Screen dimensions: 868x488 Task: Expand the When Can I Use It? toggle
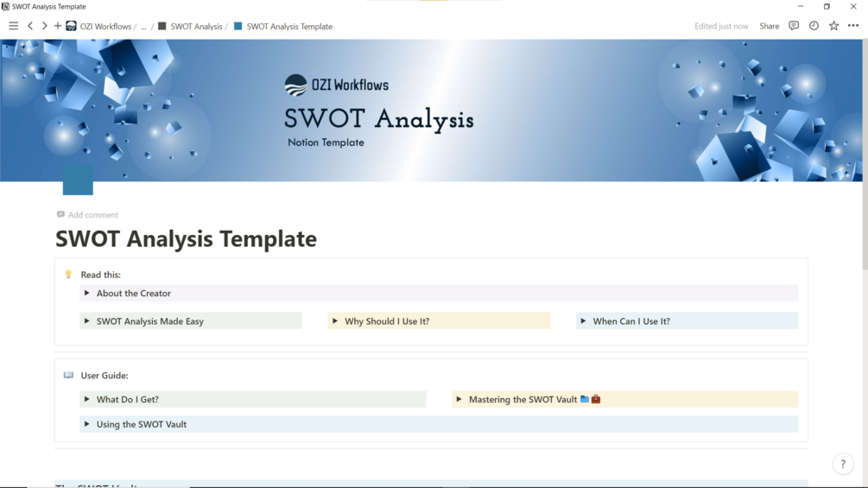583,321
